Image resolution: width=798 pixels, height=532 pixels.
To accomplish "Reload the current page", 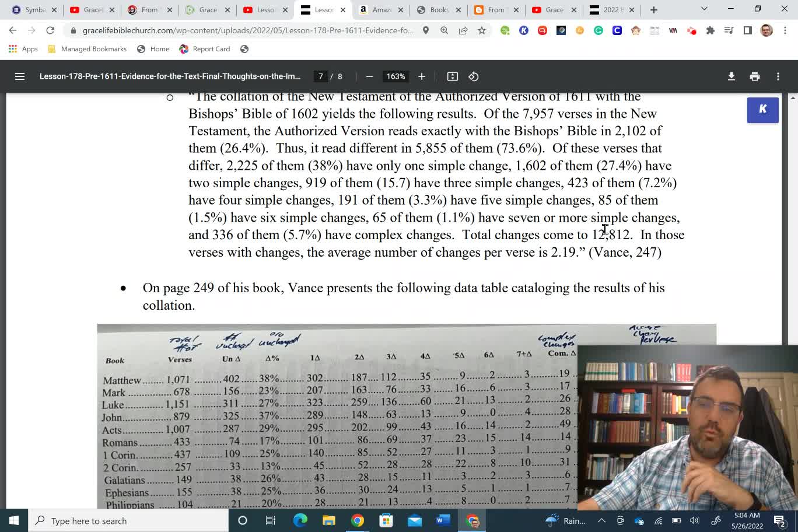I will [50, 30].
